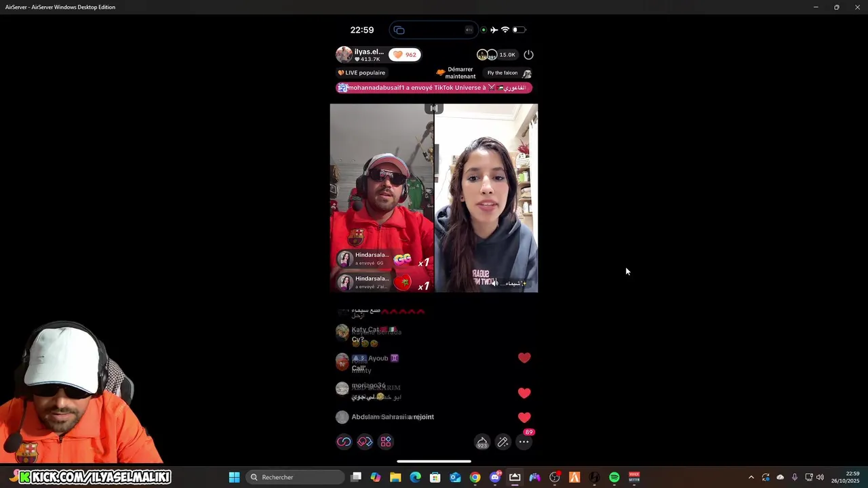Tap the share arrow icon showing 923
The width and height of the screenshot is (868, 488).
(x=482, y=442)
